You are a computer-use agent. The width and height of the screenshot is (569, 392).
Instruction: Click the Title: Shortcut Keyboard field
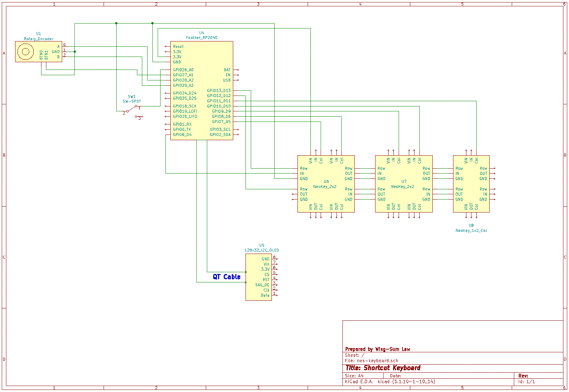pyautogui.click(x=383, y=368)
